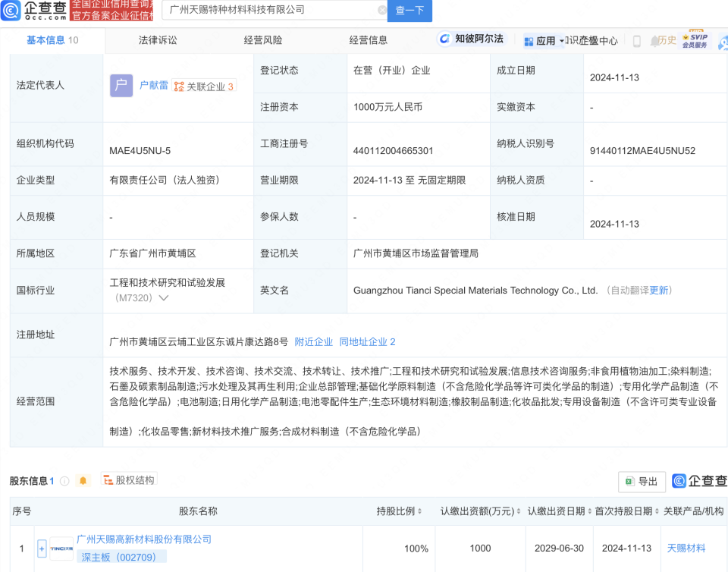Open related product 天赐材料 link

pyautogui.click(x=686, y=548)
